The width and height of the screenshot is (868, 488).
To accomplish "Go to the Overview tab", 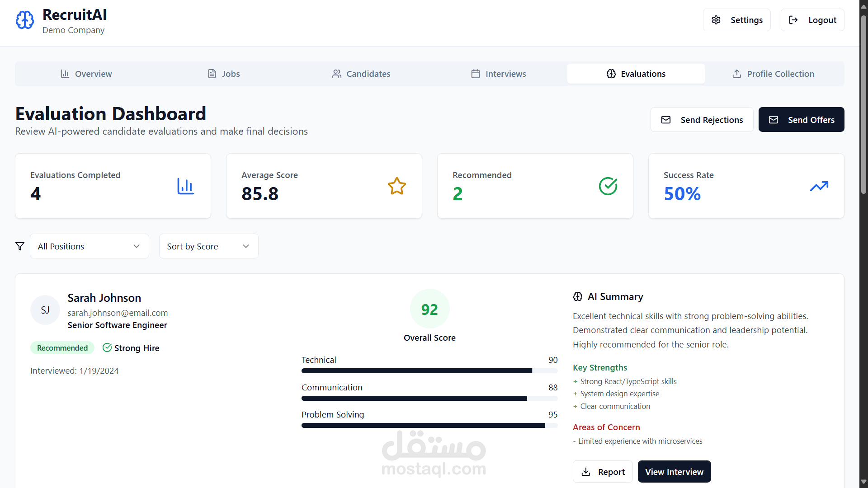I will click(x=86, y=74).
